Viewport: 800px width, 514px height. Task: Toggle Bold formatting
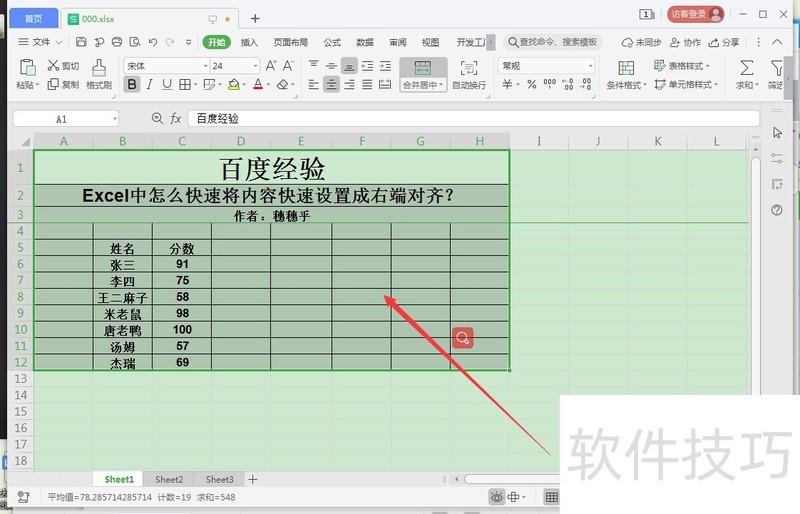pos(132,84)
